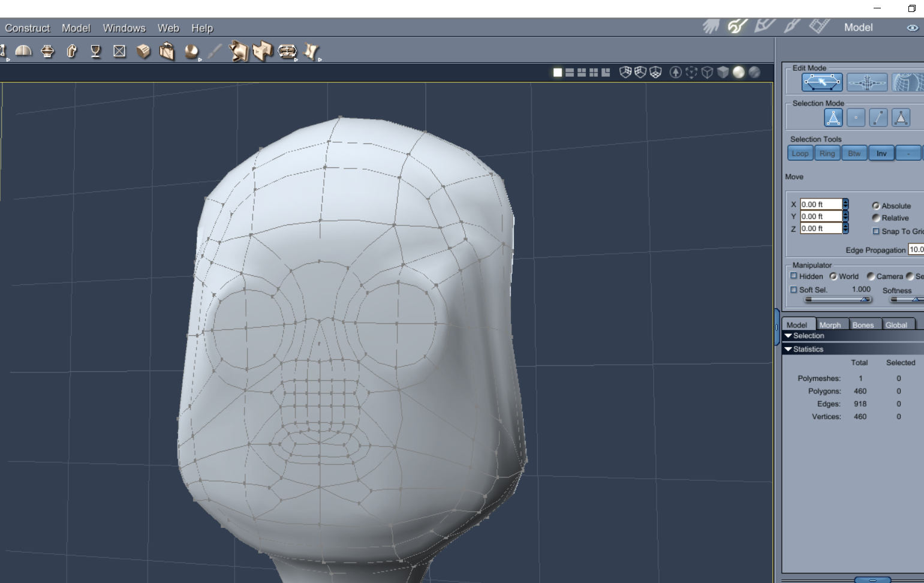924x583 pixels.
Task: Open the Help menu
Action: click(x=202, y=28)
